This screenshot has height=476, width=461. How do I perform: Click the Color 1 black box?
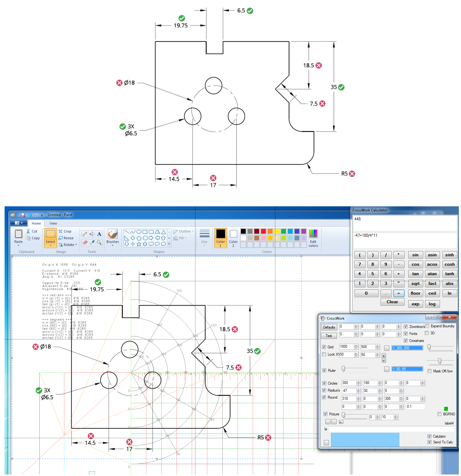coord(220,234)
